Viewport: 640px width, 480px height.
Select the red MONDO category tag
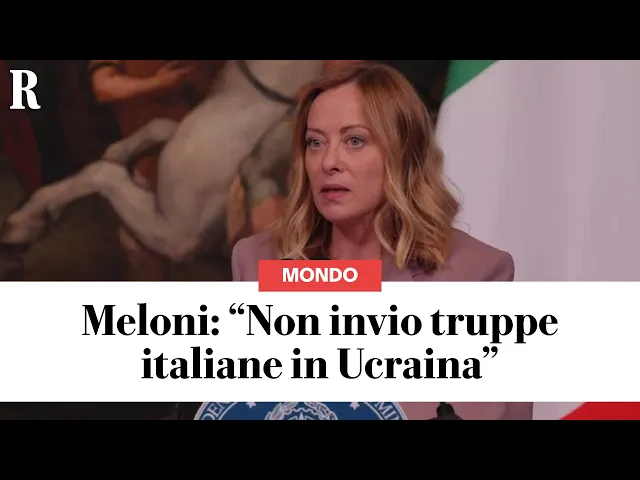320,276
